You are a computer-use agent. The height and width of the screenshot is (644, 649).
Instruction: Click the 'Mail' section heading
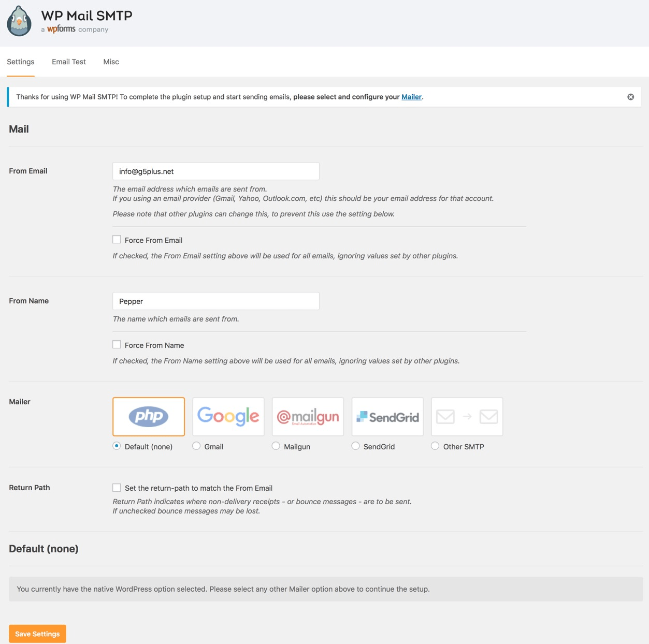tap(19, 129)
